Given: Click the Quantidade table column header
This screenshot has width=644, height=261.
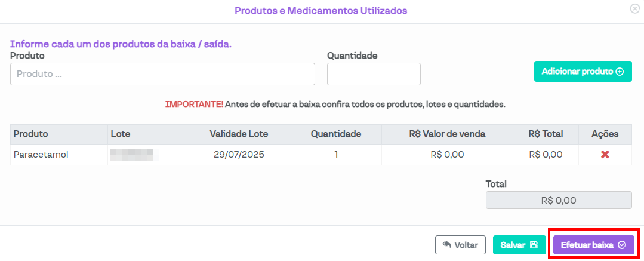Looking at the screenshot, I should click(x=336, y=134).
